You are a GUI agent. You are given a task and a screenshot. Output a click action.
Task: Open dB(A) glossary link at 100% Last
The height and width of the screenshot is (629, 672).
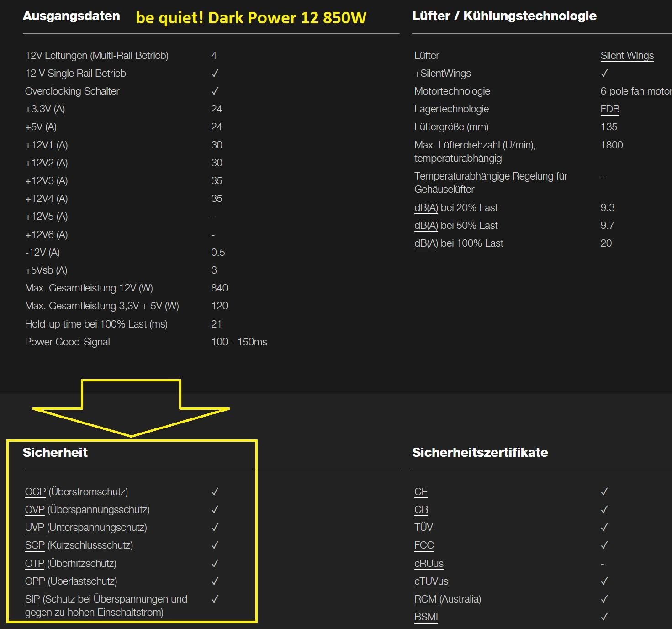(426, 243)
